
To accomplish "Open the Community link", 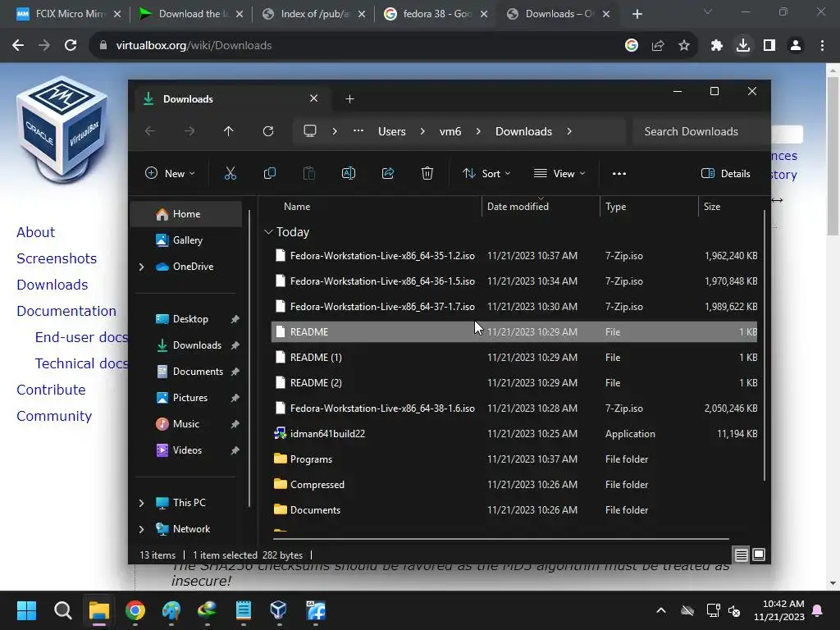I will 54,416.
